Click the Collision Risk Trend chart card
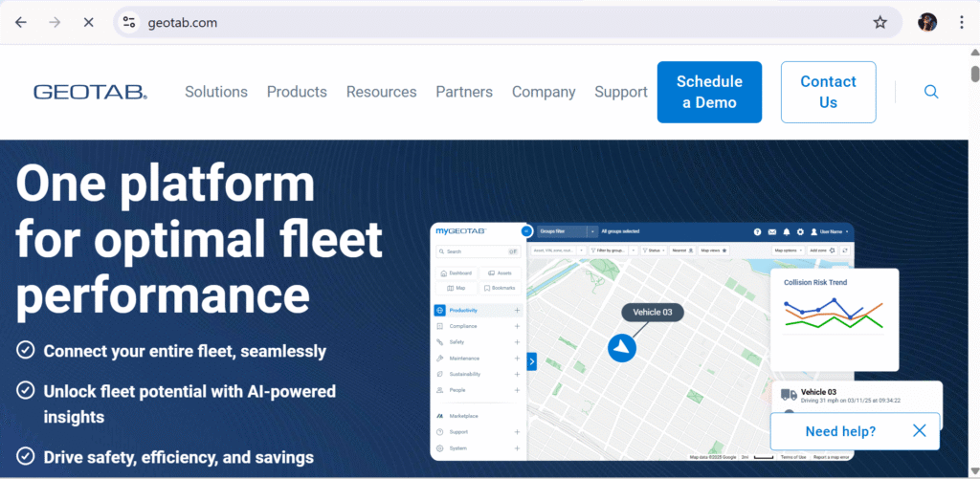 pyautogui.click(x=835, y=319)
